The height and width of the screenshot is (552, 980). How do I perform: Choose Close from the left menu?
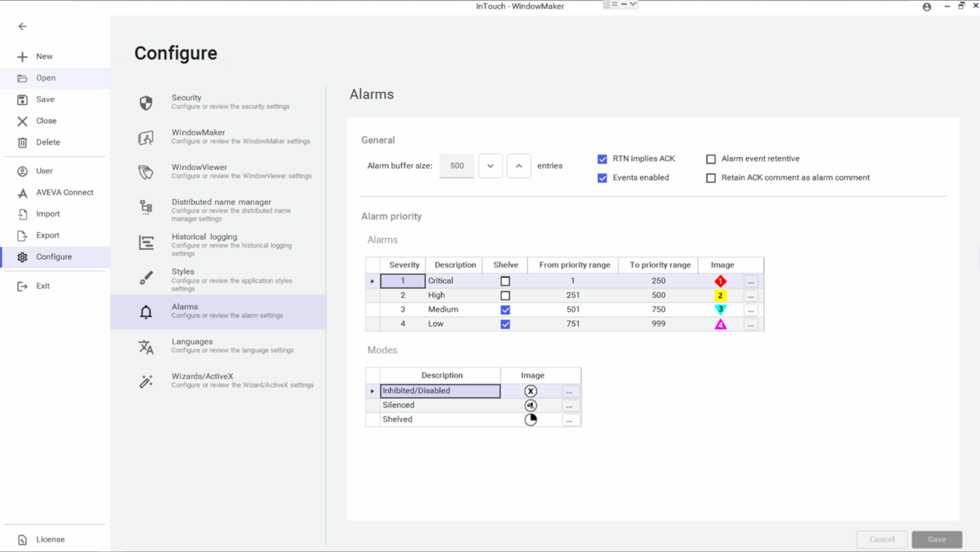55,121
